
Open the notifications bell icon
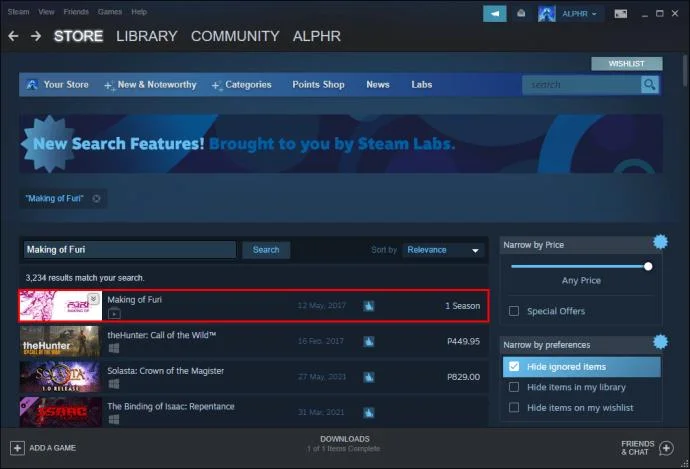coord(521,14)
